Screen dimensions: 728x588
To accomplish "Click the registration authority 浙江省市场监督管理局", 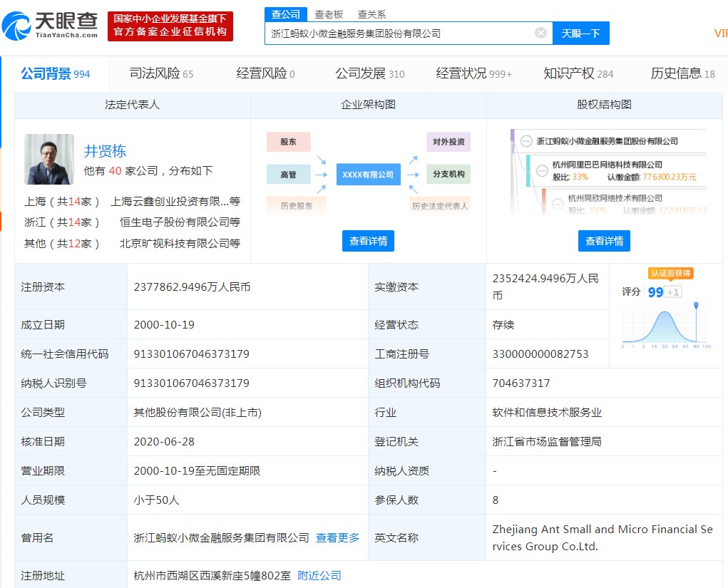I will click(x=547, y=441).
